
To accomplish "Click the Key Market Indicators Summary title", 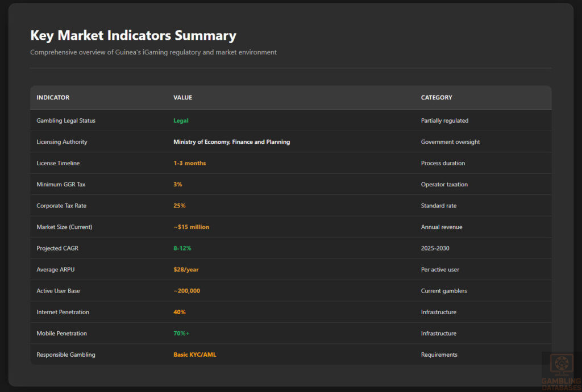I will 133,35.
